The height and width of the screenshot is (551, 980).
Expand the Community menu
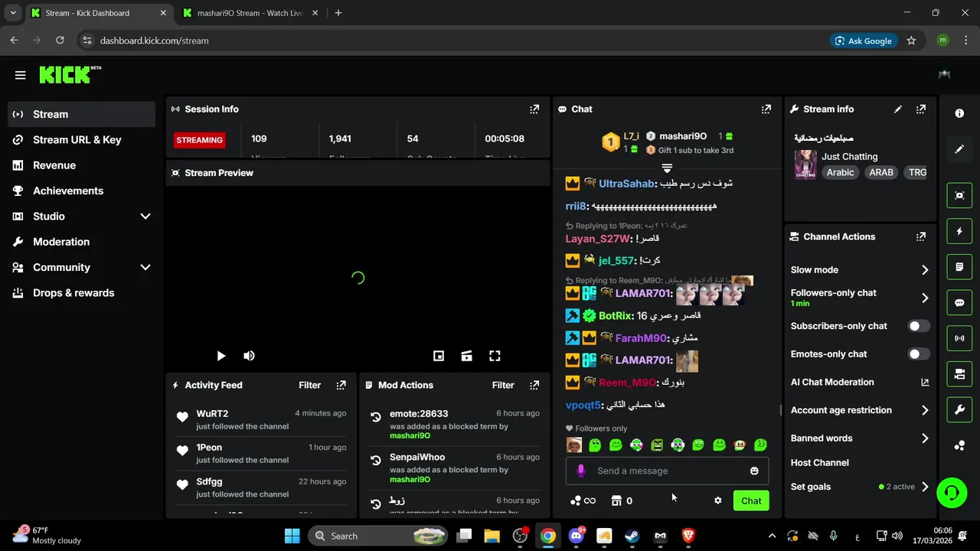[x=145, y=267]
